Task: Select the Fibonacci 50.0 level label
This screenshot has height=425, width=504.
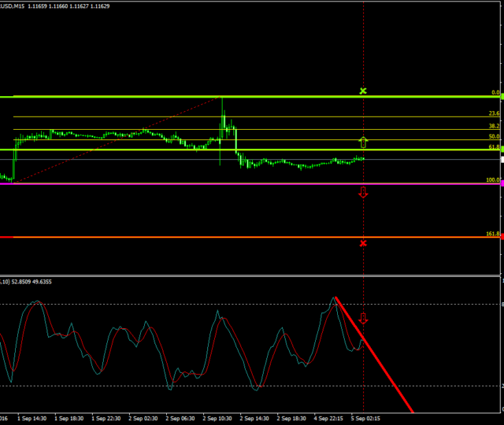Action: pyautogui.click(x=494, y=136)
